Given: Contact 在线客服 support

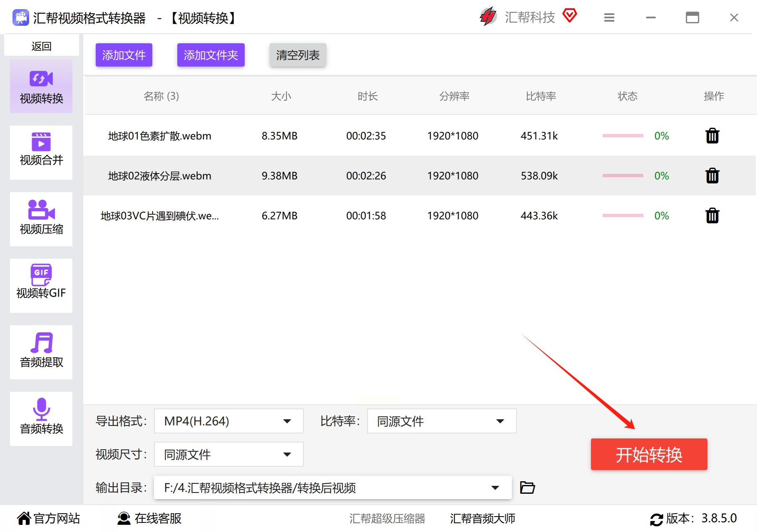Looking at the screenshot, I should coord(149,518).
